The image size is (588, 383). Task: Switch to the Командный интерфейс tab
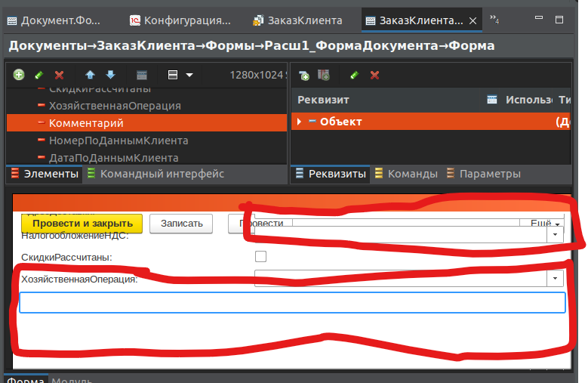click(x=155, y=174)
